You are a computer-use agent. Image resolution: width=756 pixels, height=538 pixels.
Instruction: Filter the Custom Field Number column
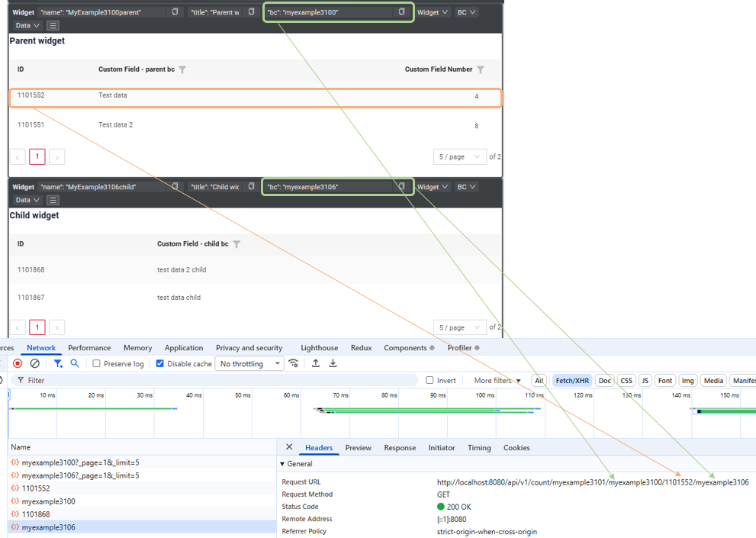(481, 69)
